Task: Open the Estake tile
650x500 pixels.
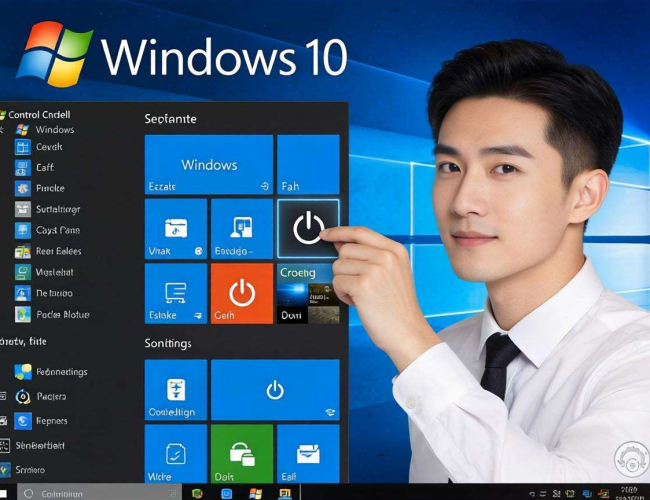Action: pyautogui.click(x=176, y=294)
